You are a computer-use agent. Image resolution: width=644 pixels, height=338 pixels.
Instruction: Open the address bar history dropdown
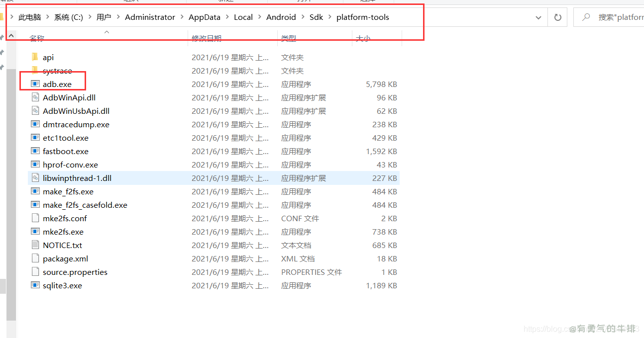(x=538, y=17)
